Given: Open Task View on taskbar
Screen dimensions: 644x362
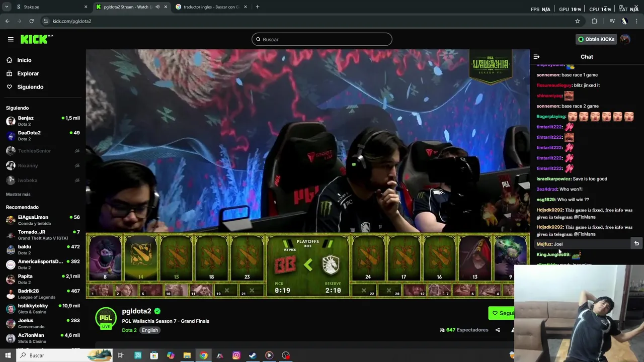Looking at the screenshot, I should [121, 355].
